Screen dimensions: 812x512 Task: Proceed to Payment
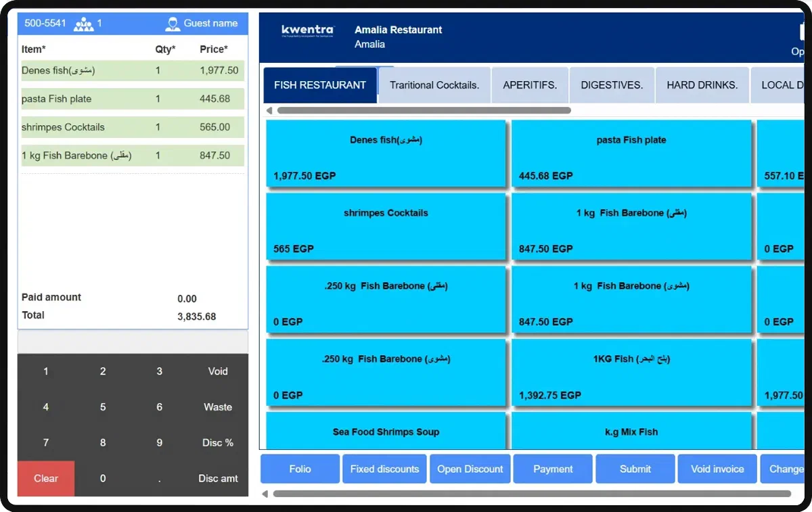(x=553, y=469)
